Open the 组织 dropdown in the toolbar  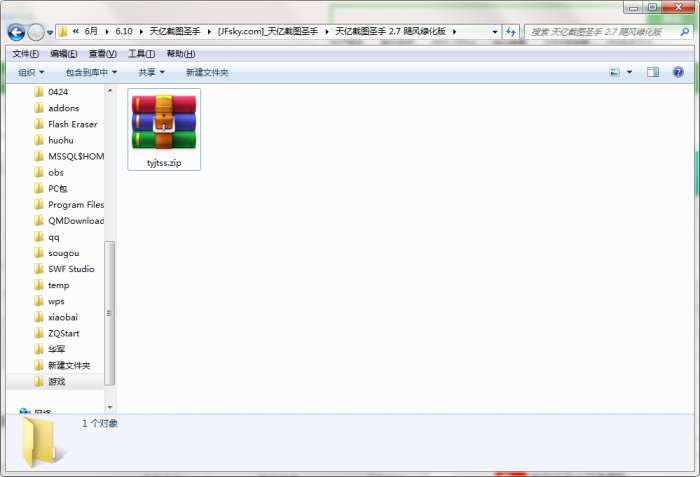click(x=31, y=72)
